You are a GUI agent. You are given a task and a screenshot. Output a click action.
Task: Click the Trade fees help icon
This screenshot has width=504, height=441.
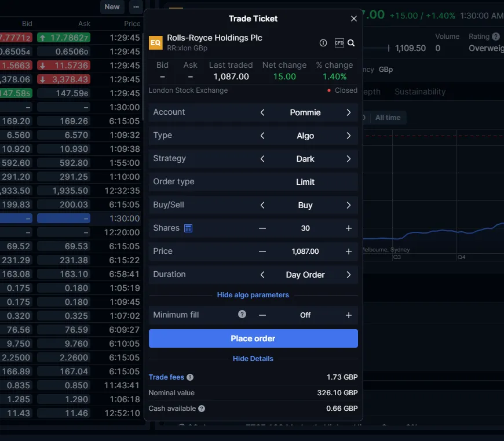tap(190, 377)
